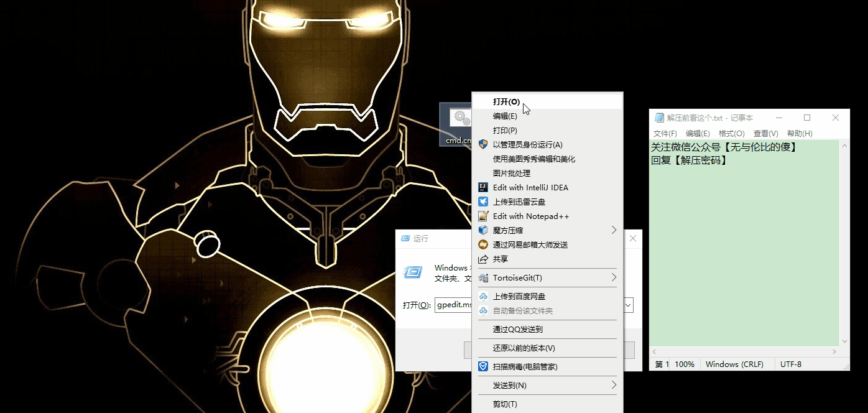The width and height of the screenshot is (868, 413).
Task: Open Notepad 编辑(E) menu
Action: [x=698, y=134]
